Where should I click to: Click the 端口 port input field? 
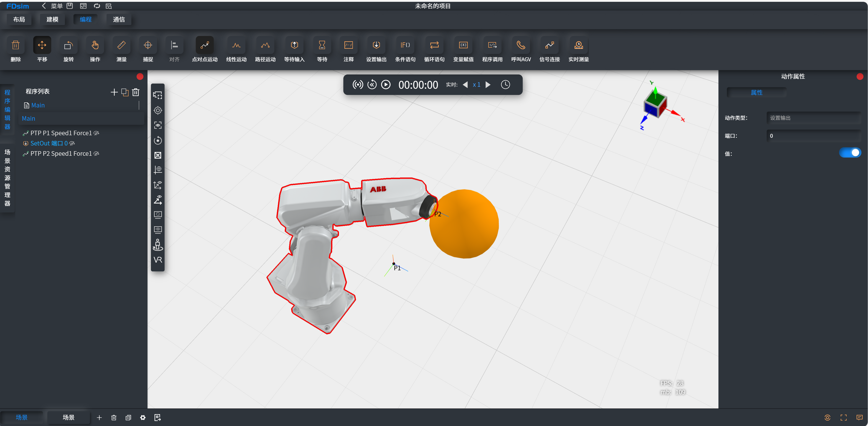(813, 136)
